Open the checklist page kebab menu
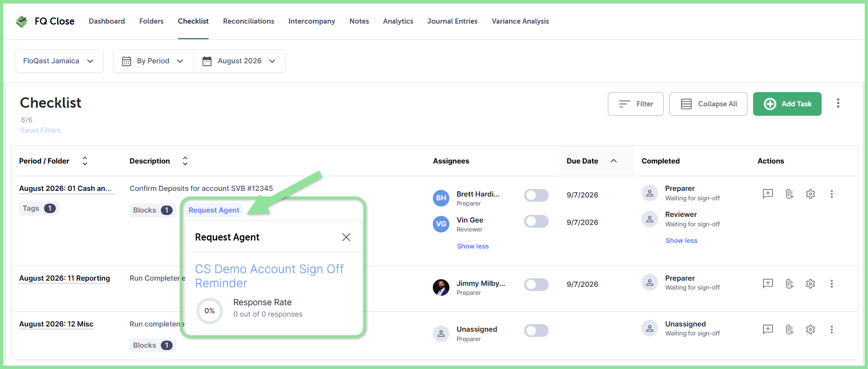The image size is (868, 369). (838, 103)
